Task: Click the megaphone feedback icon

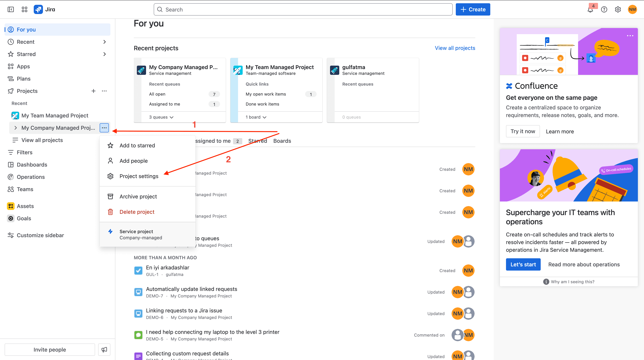Action: click(x=104, y=349)
